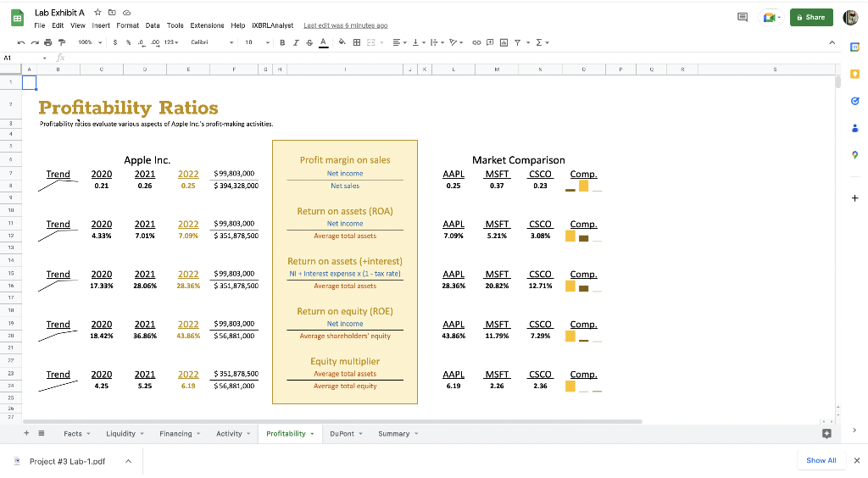Toggle strikethrough formatting

309,42
